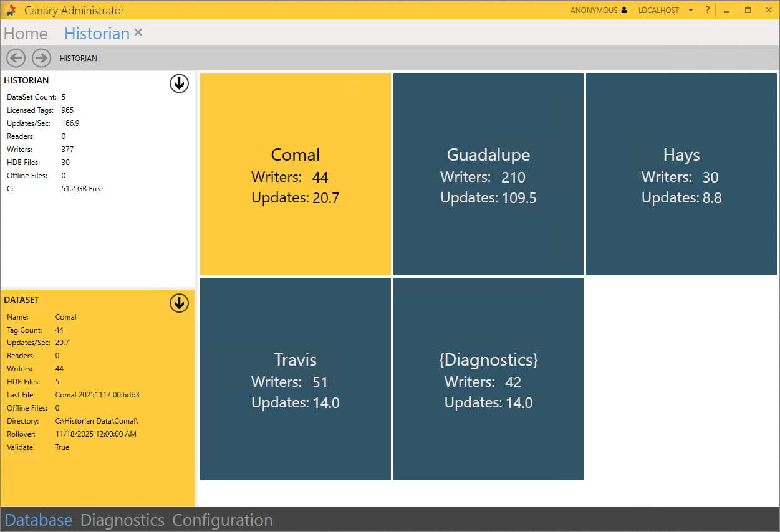This screenshot has height=532, width=780.
Task: Click the Travis dataset tile
Action: (295, 379)
